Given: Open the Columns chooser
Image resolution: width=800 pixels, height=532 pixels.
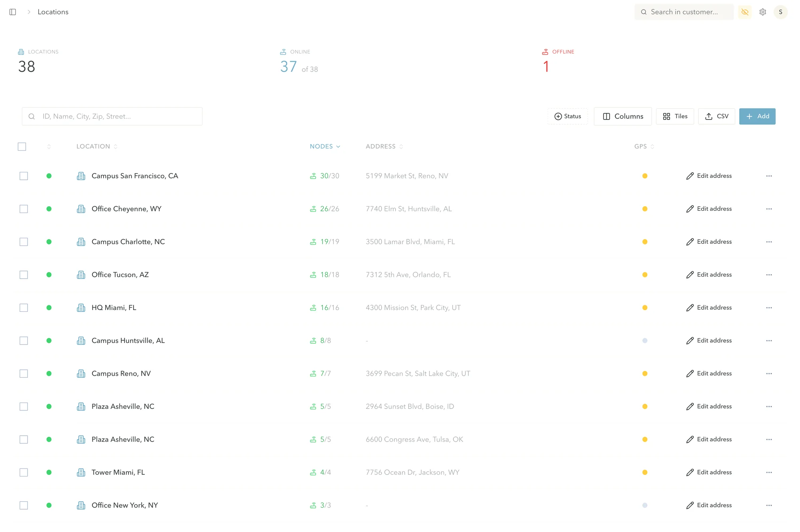Looking at the screenshot, I should (623, 116).
